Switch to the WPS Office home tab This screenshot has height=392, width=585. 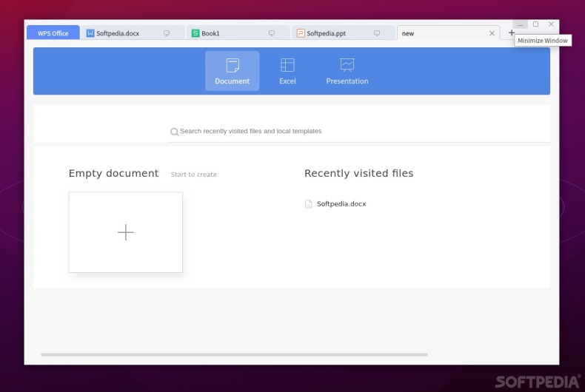point(53,33)
